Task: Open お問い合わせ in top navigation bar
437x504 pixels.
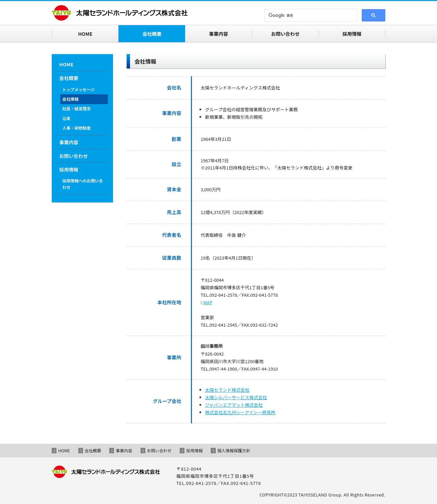Action: pyautogui.click(x=285, y=34)
